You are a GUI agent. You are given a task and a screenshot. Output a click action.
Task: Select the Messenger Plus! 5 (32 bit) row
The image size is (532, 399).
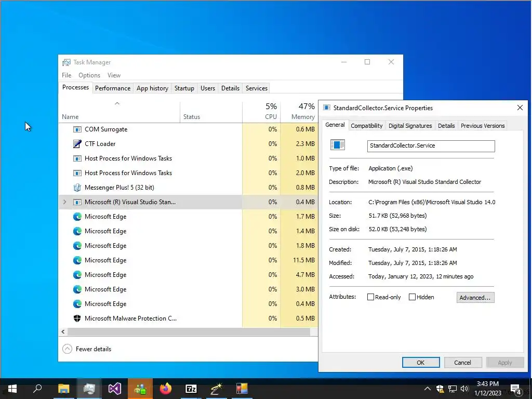point(188,187)
